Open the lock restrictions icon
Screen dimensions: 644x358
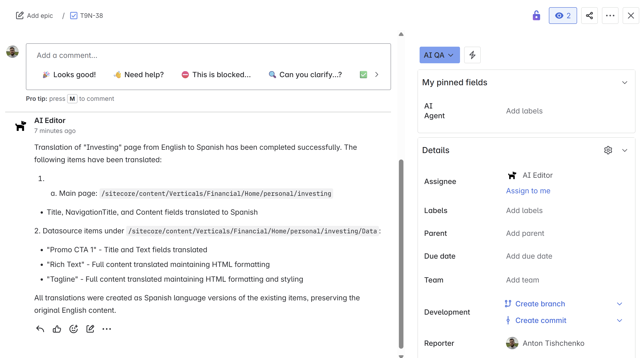pyautogui.click(x=536, y=16)
